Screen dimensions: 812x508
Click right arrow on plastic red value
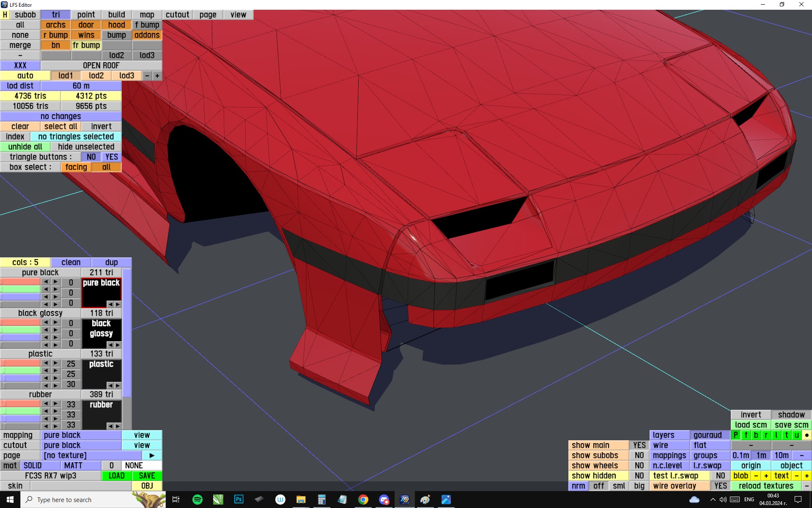click(x=55, y=363)
